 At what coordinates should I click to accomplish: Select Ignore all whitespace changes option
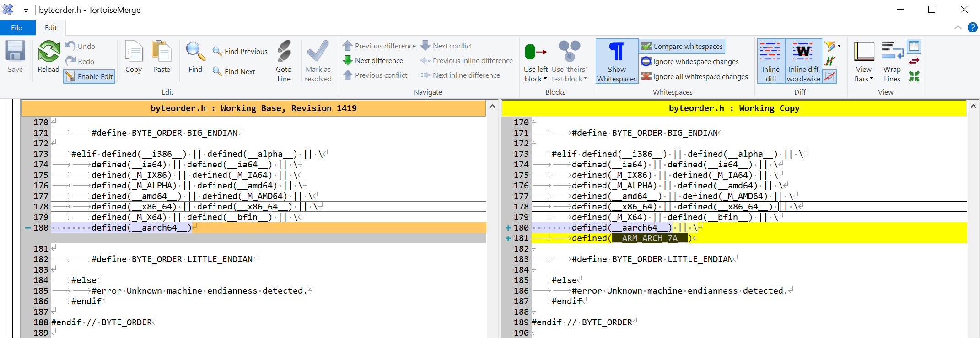(x=694, y=76)
